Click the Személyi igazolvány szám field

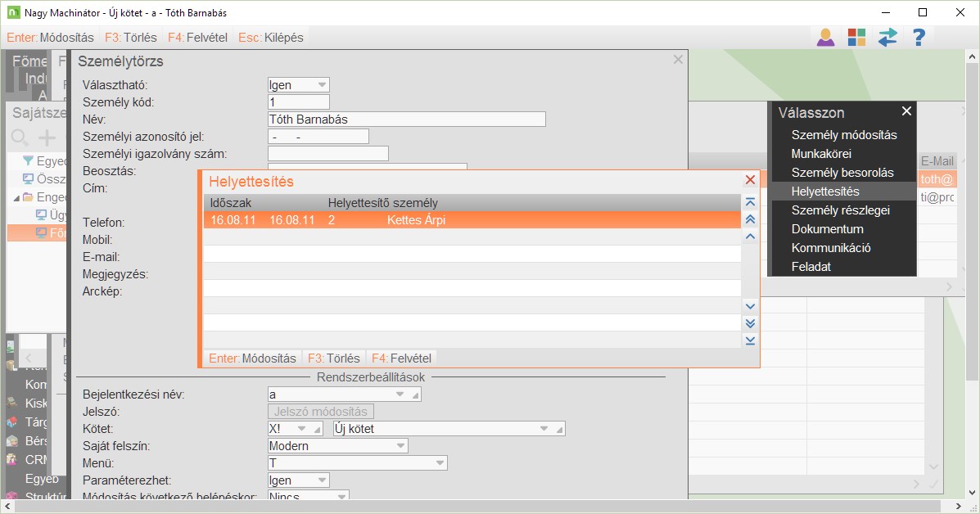click(328, 154)
